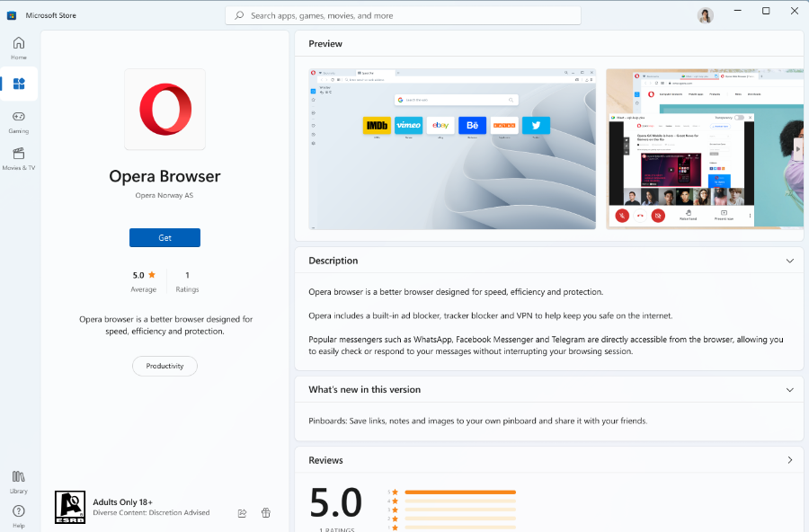Show next preview screenshot arrow
Viewport: 809px width, 532px height.
click(x=798, y=149)
